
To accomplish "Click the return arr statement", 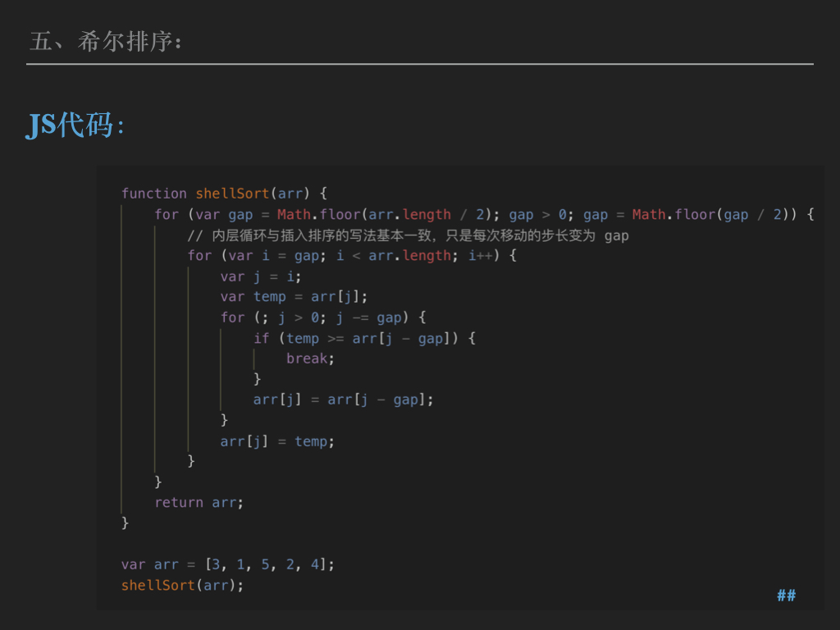I will tap(199, 502).
